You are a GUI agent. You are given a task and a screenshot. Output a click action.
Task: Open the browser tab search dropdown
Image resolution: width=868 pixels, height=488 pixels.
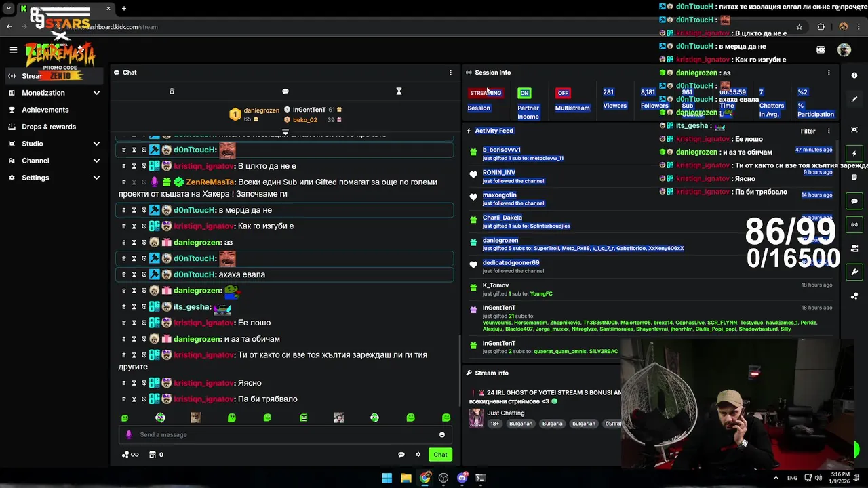tap(8, 8)
